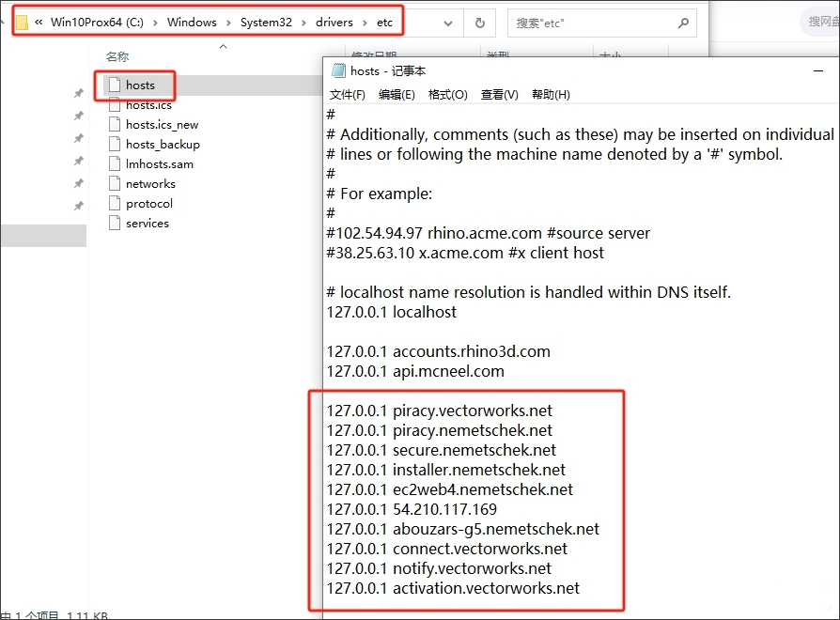This screenshot has width=840, height=620.
Task: Open the 查看(V) menu in Notepad
Action: pyautogui.click(x=499, y=95)
